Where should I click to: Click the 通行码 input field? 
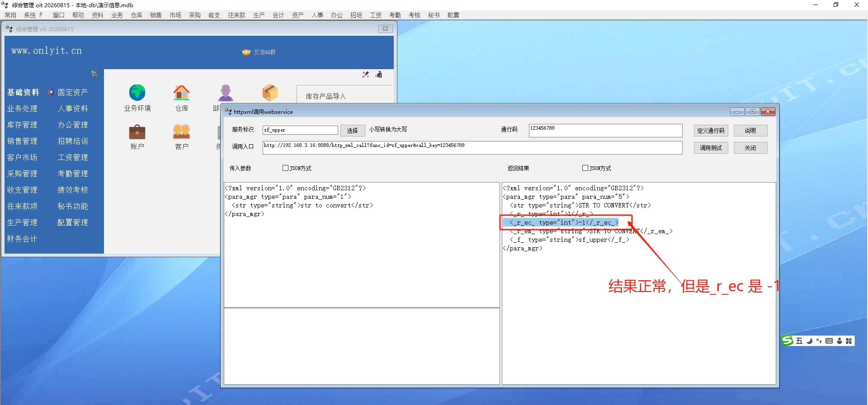605,131
